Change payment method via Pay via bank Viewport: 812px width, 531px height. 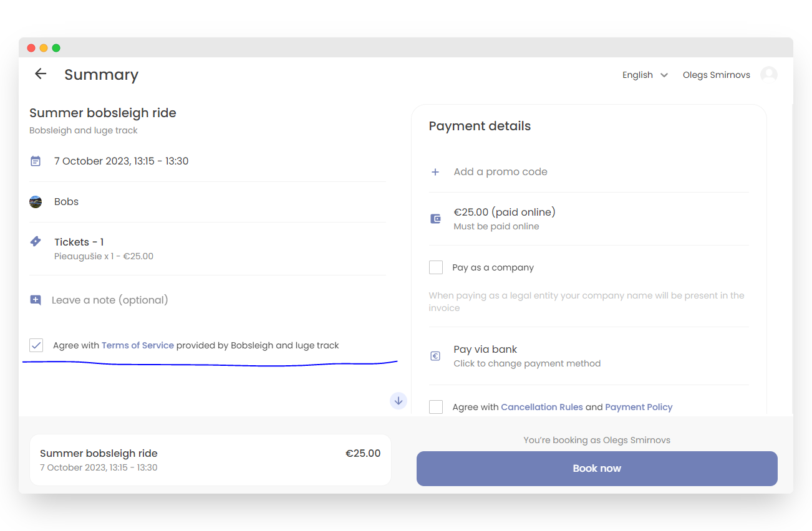pyautogui.click(x=526, y=356)
